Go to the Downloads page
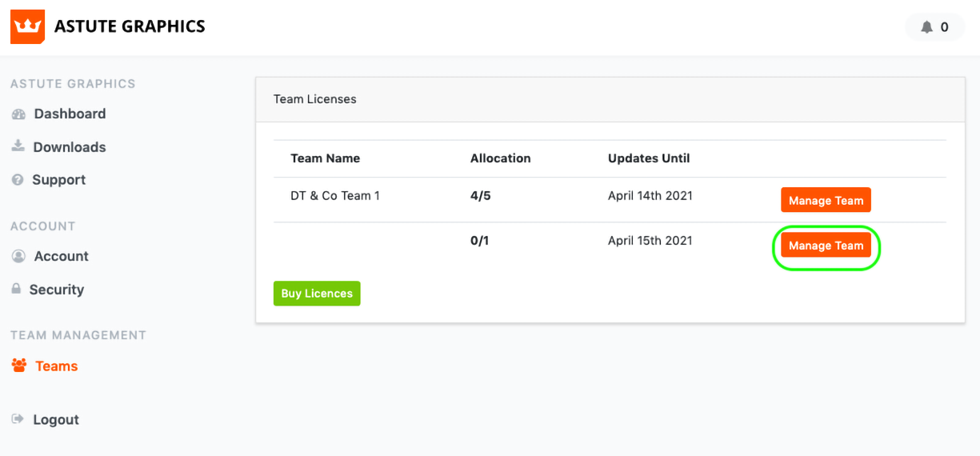Screen dimensions: 980x456 [x=70, y=147]
